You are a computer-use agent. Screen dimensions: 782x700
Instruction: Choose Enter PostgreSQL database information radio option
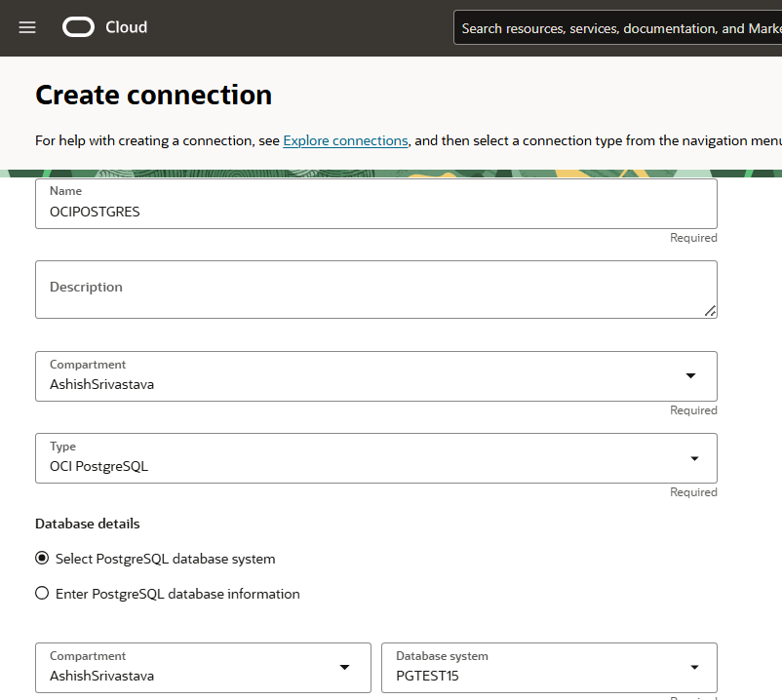[x=42, y=594]
